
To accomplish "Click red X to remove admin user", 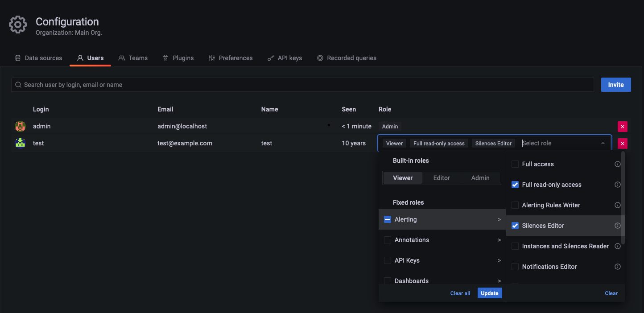I will 623,126.
